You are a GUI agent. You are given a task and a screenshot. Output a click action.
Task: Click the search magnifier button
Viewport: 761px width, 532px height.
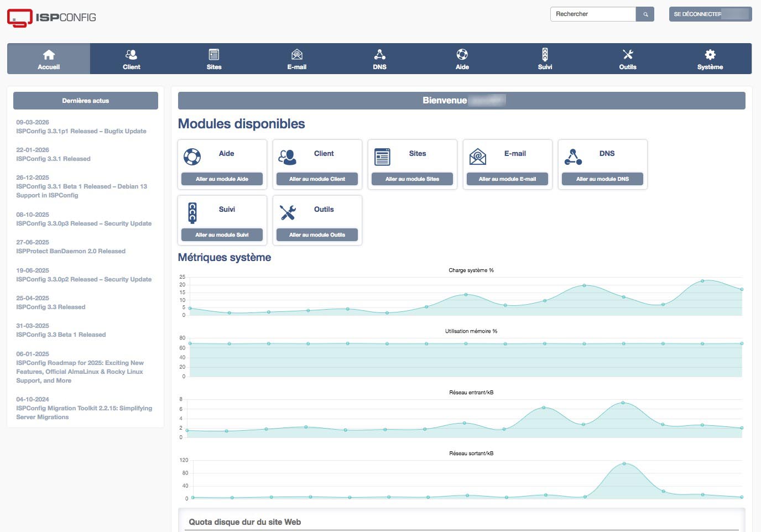645,14
